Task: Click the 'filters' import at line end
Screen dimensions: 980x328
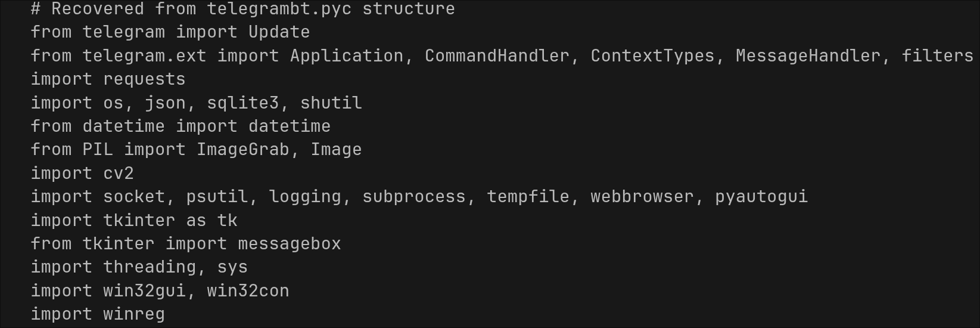Action: pos(937,56)
